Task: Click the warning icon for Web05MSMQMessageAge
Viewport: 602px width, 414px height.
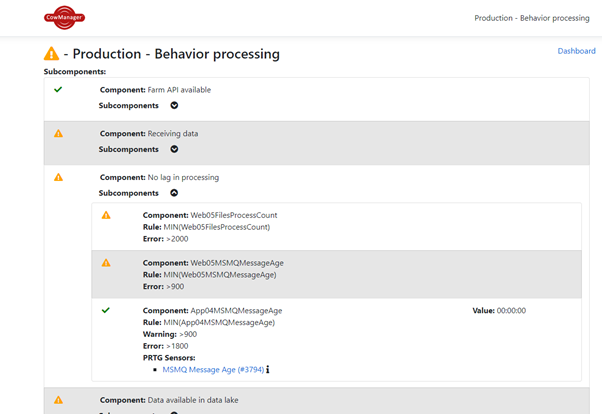Action: pos(106,263)
